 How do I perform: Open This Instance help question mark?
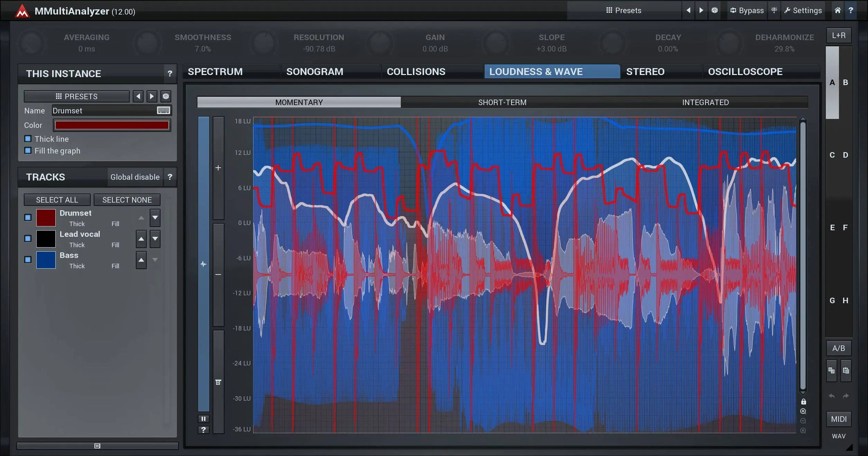point(170,74)
